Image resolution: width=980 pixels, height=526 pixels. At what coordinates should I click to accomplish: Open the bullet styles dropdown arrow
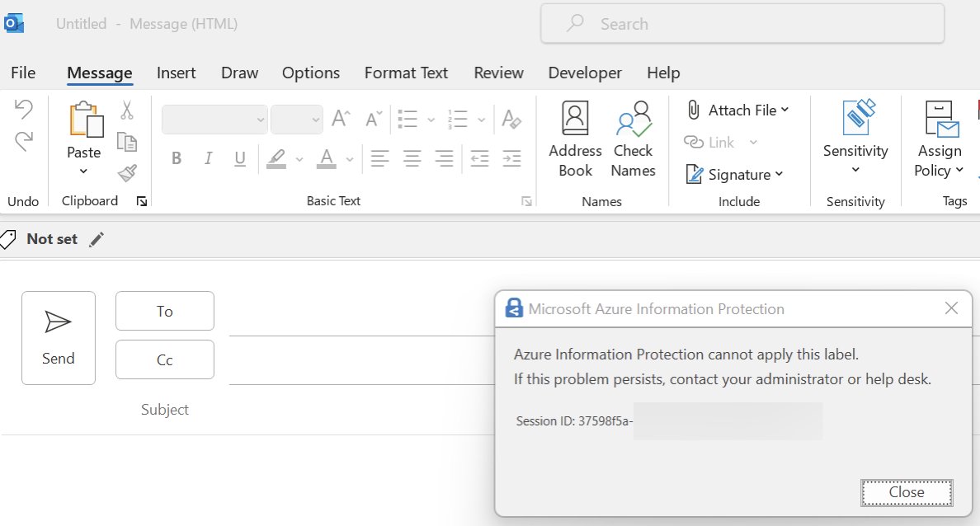tap(431, 120)
